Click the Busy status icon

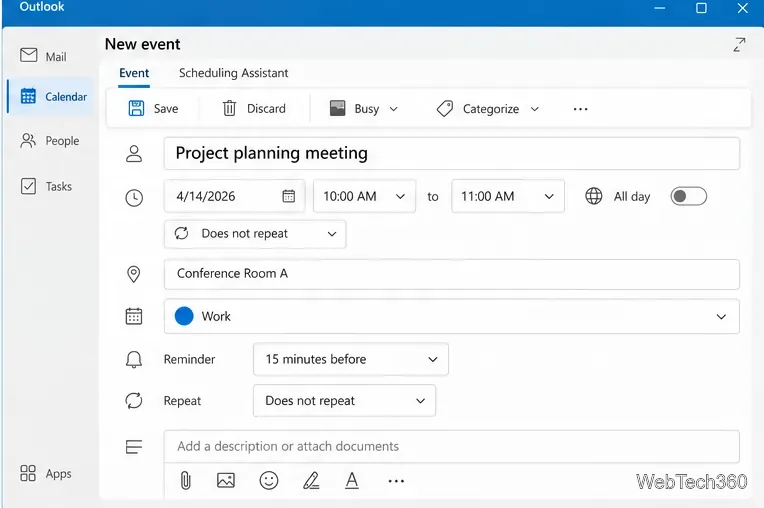[337, 108]
